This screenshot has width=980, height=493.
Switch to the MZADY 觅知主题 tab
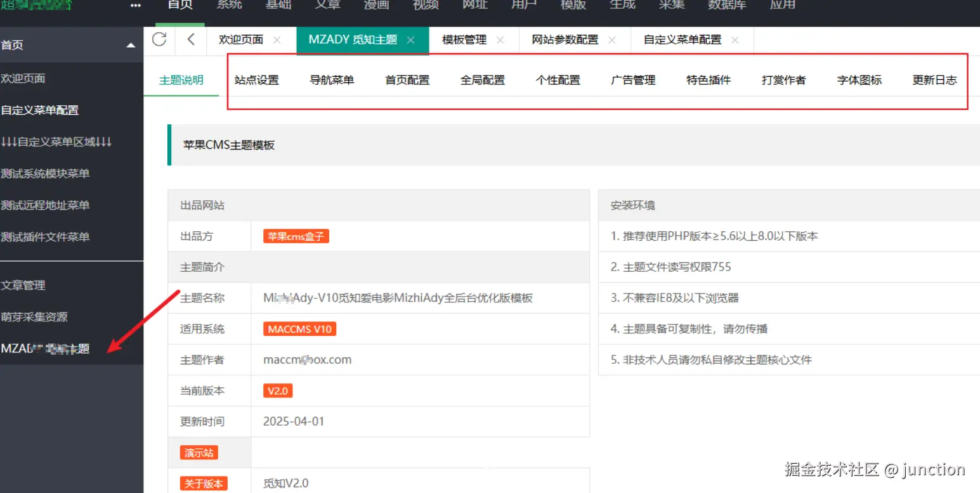(x=353, y=40)
